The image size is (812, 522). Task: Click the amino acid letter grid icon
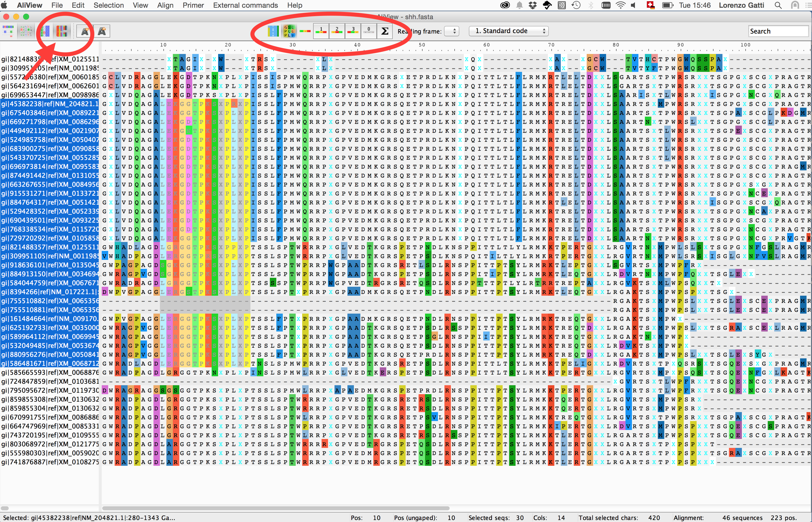pyautogui.click(x=289, y=31)
